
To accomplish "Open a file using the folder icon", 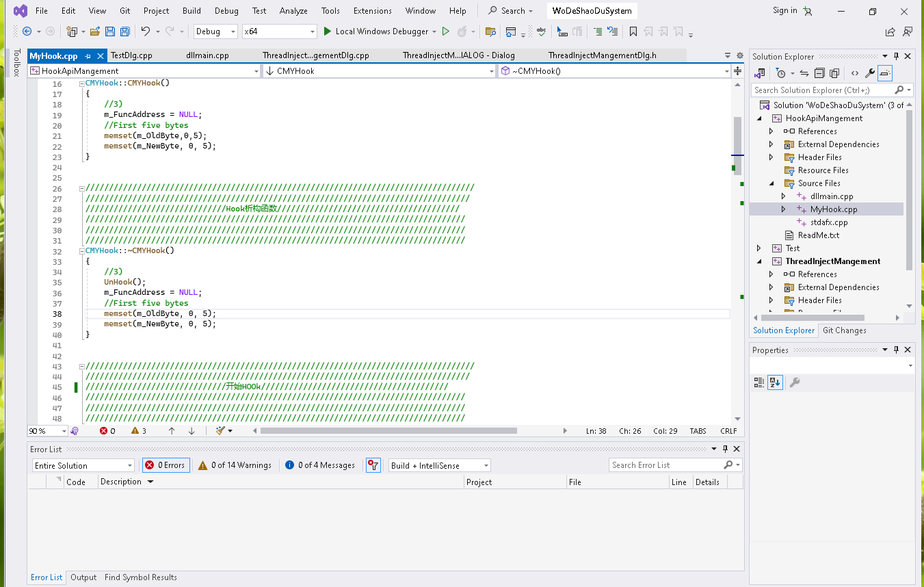I will point(95,31).
